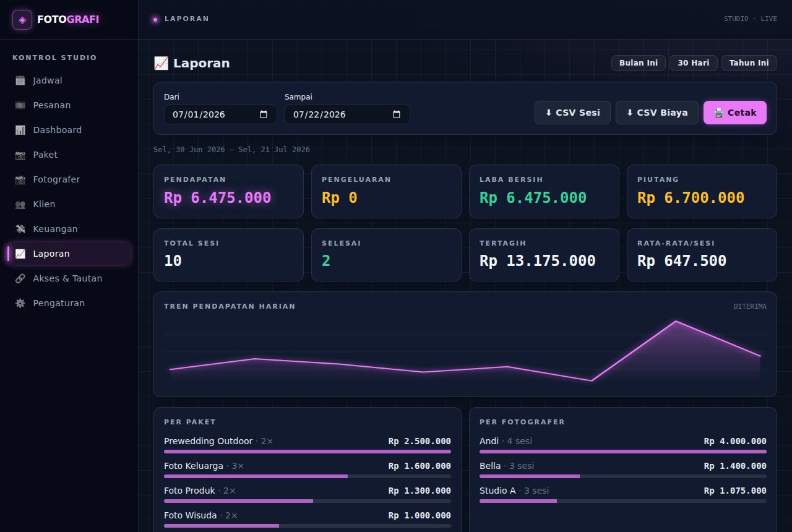Open the Klien people icon

click(x=20, y=204)
